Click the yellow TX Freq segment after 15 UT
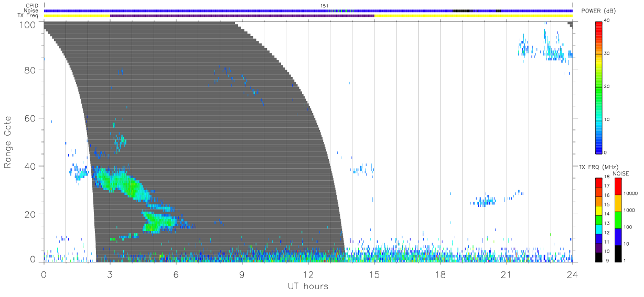 (x=474, y=16)
